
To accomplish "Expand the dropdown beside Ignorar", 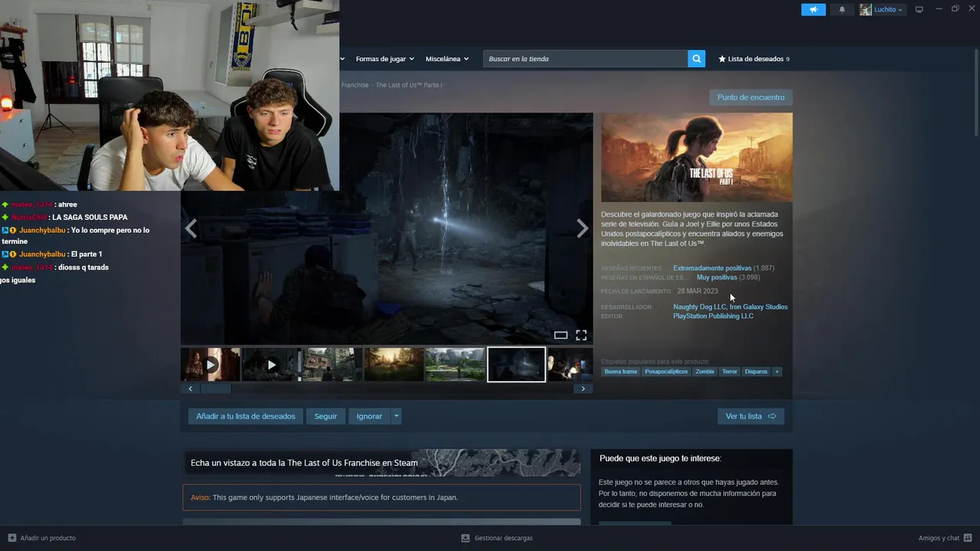I will (396, 416).
